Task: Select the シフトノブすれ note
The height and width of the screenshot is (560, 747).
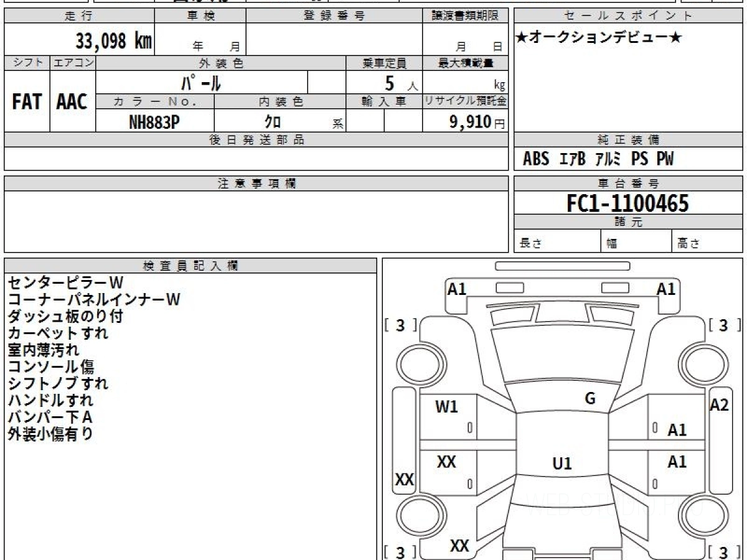Action: pos(58,383)
